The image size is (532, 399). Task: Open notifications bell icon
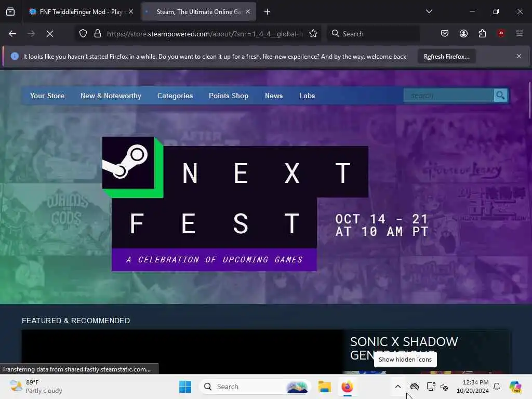tap(497, 387)
